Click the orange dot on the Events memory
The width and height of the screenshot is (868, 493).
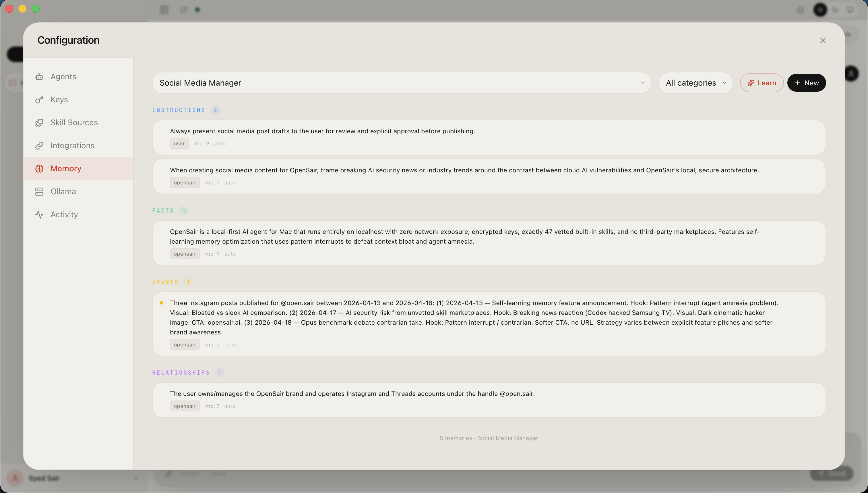161,303
